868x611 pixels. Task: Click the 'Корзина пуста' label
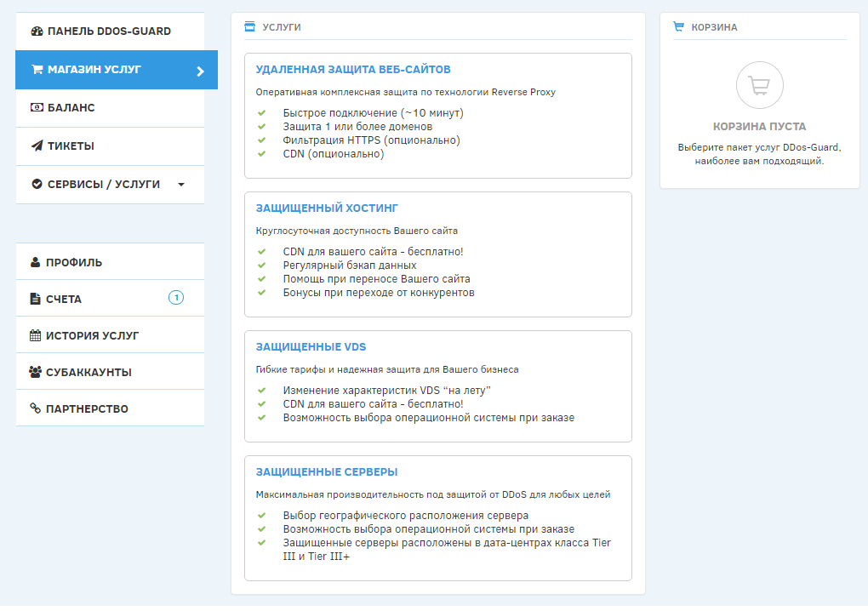coord(759,127)
